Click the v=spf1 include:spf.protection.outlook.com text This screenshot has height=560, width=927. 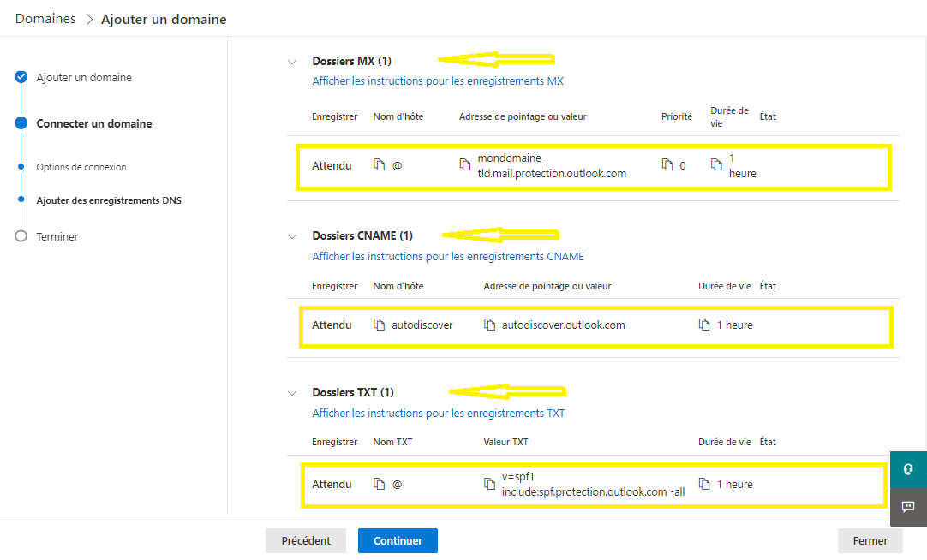coord(593,485)
